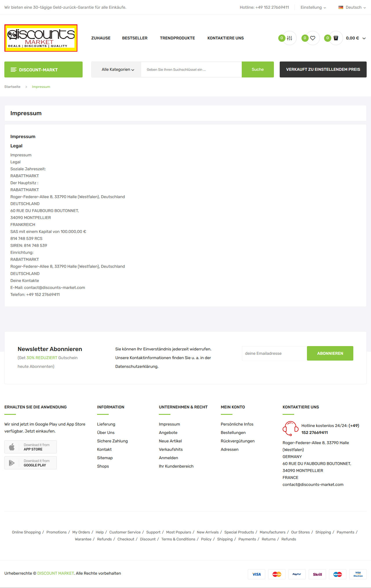The image size is (371, 588).
Task: Expand the cart total dropdown arrow
Action: [364, 38]
